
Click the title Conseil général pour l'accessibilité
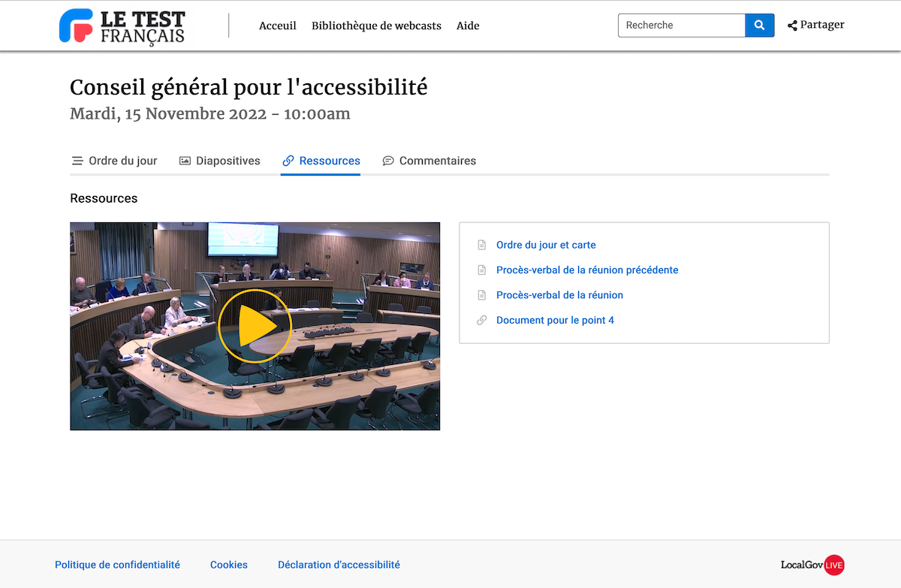click(x=249, y=88)
